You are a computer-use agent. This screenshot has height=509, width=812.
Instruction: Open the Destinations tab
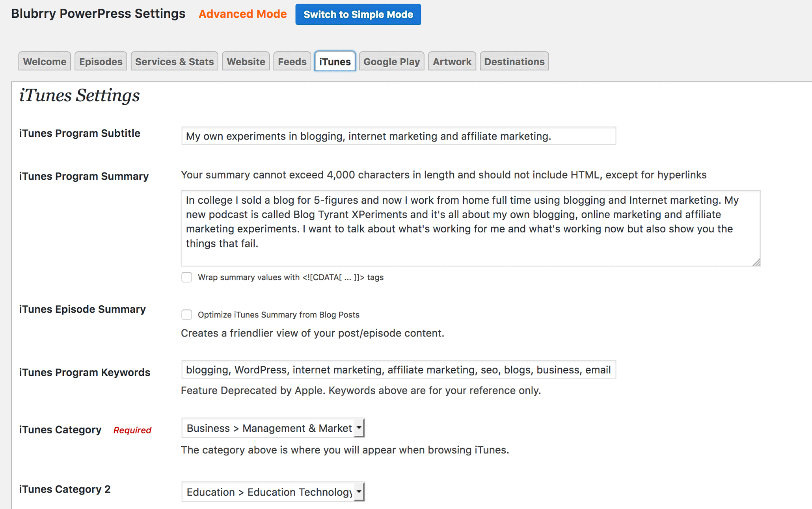tap(514, 61)
